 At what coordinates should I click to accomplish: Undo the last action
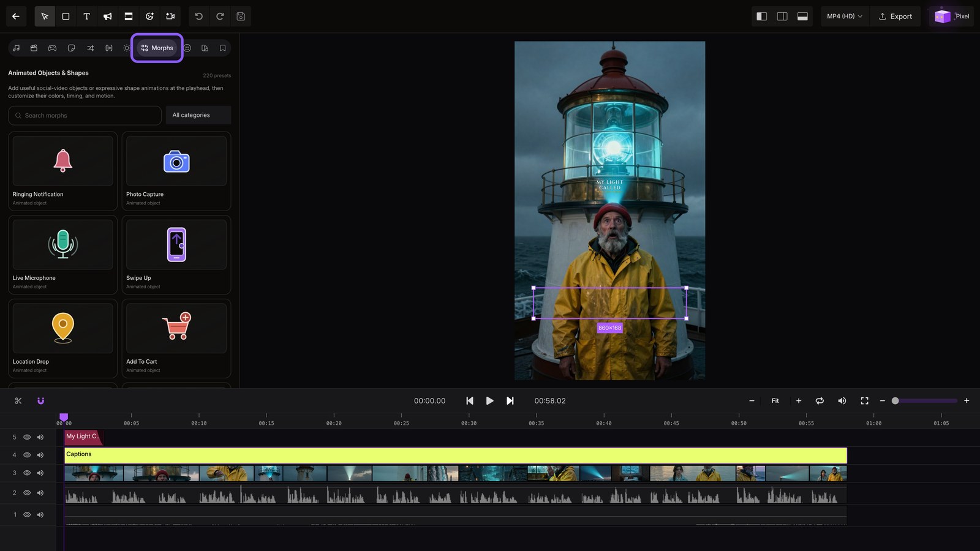(x=199, y=17)
